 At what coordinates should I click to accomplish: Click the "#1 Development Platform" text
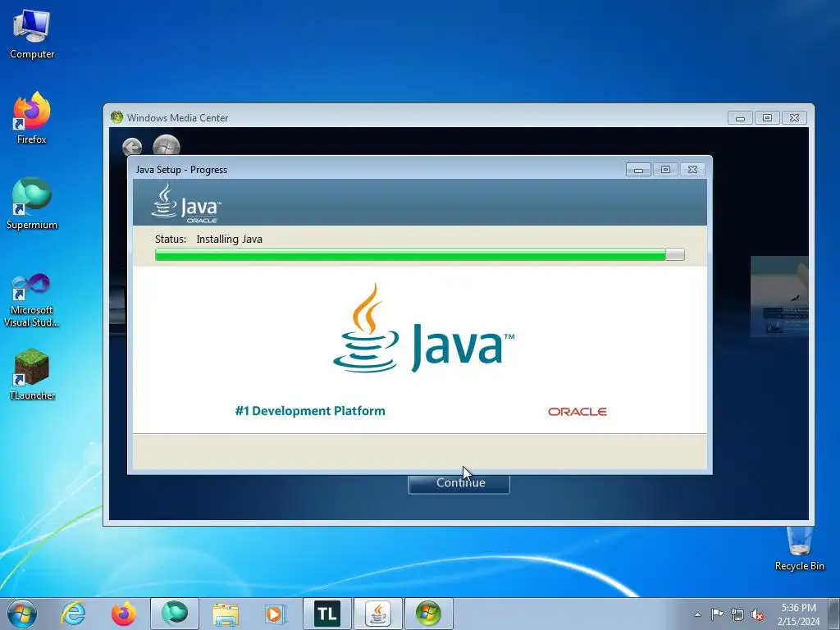[x=310, y=411]
